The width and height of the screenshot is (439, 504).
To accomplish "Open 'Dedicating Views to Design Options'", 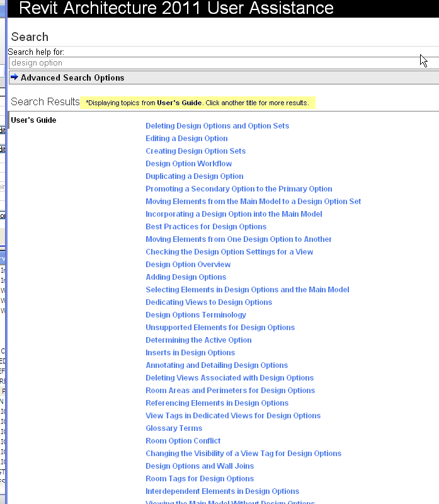I will coord(209,302).
